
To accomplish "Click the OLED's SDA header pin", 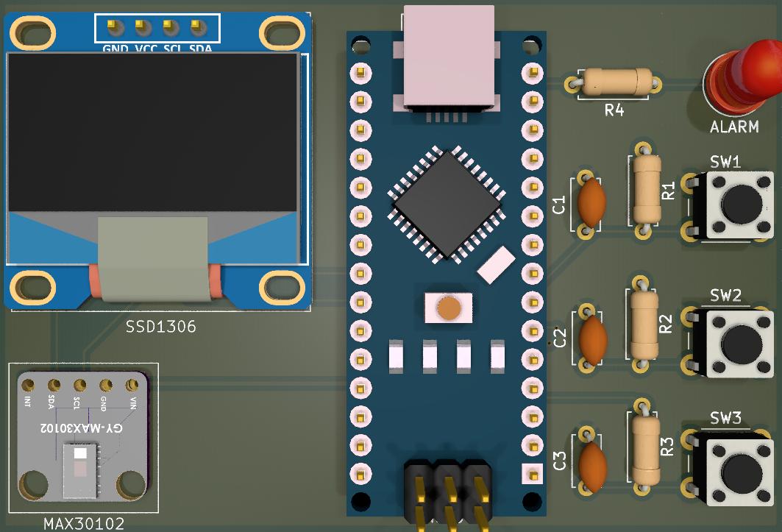I will 197,27.
